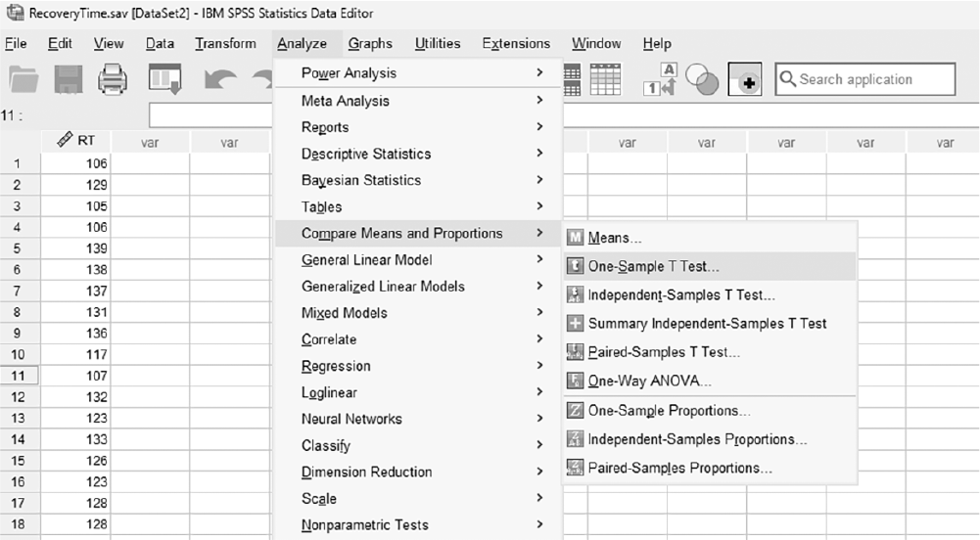Open the data file folder icon
Viewport: 980px width, 540px height.
tap(23, 80)
